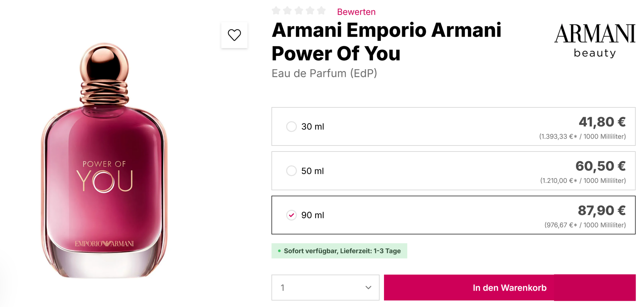Click the Power Of You bottle image

coord(104,160)
